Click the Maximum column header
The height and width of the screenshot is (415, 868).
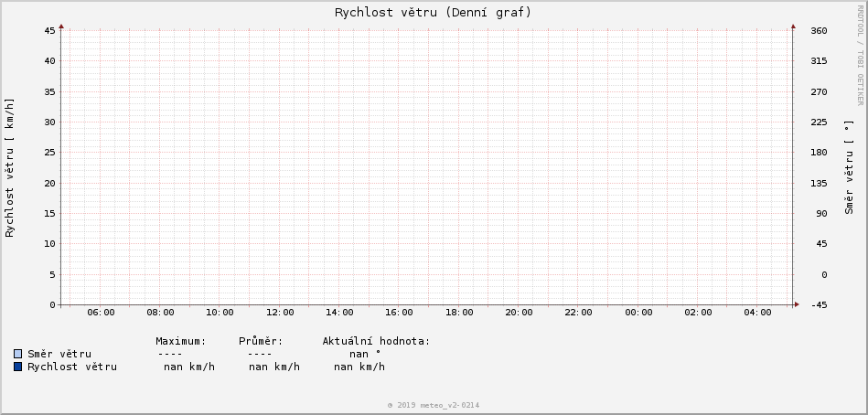click(x=181, y=341)
